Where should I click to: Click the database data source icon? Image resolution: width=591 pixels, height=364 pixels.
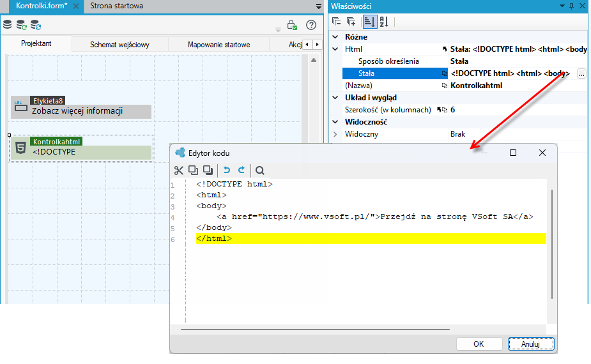[7, 25]
